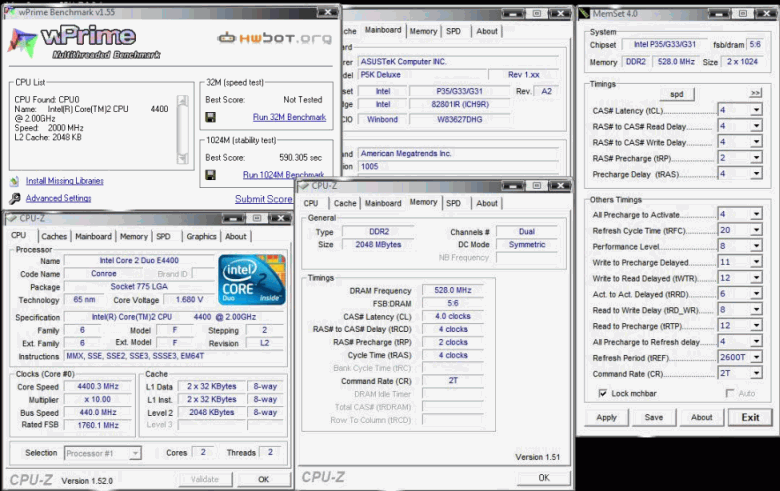Screen dimensions: 780x491
Task: Click the MemSet expand arrows button
Action: [x=755, y=93]
